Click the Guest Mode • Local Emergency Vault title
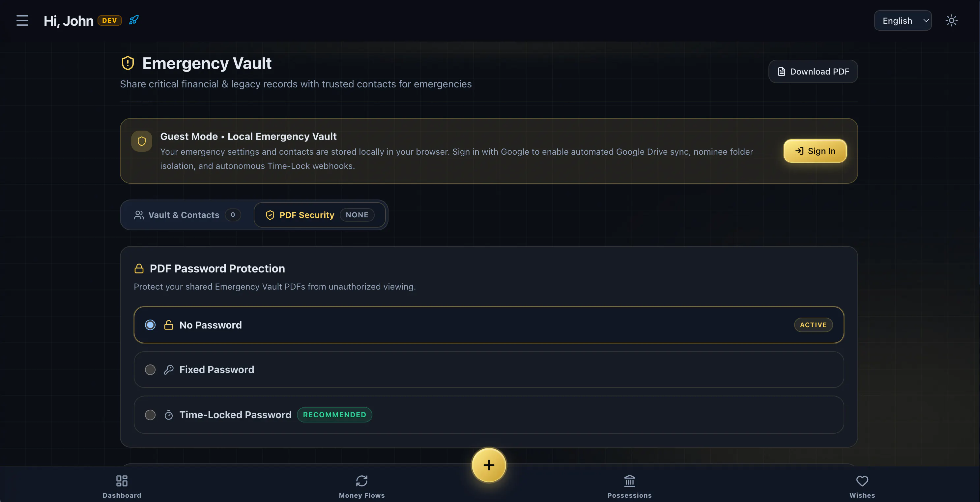This screenshot has width=980, height=502. coord(248,136)
